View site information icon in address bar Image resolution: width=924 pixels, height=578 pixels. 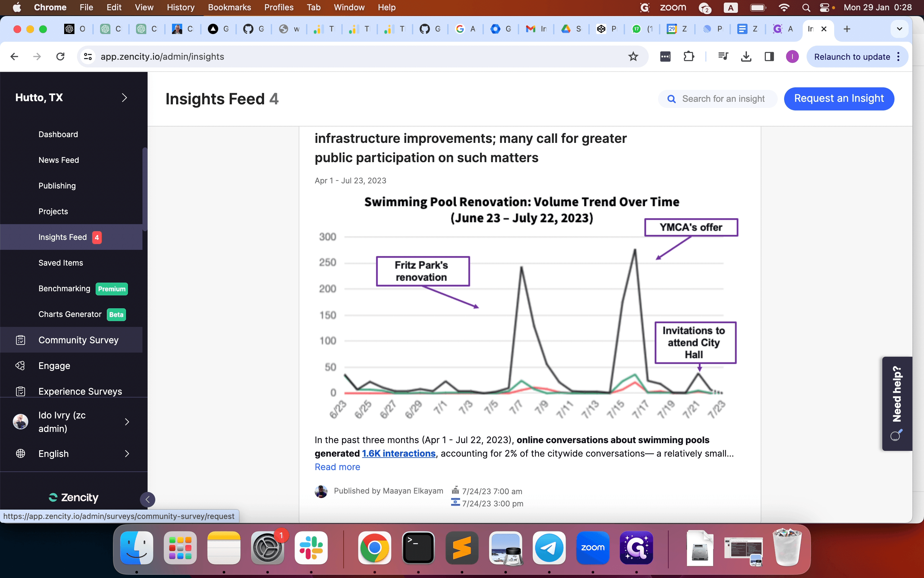(88, 57)
